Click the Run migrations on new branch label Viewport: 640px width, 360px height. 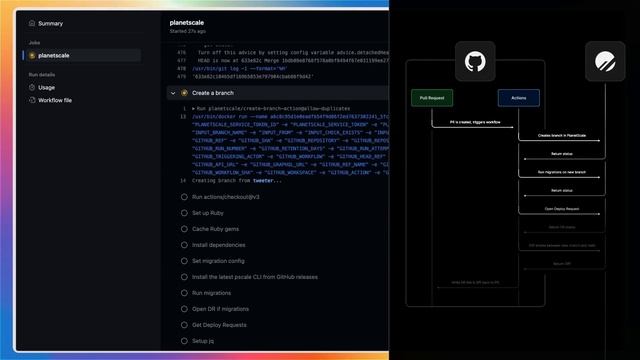tap(562, 172)
